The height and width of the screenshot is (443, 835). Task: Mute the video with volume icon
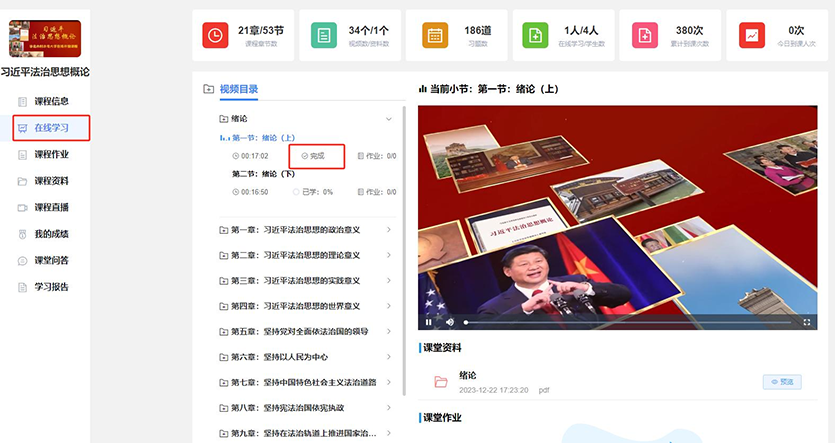click(x=450, y=322)
